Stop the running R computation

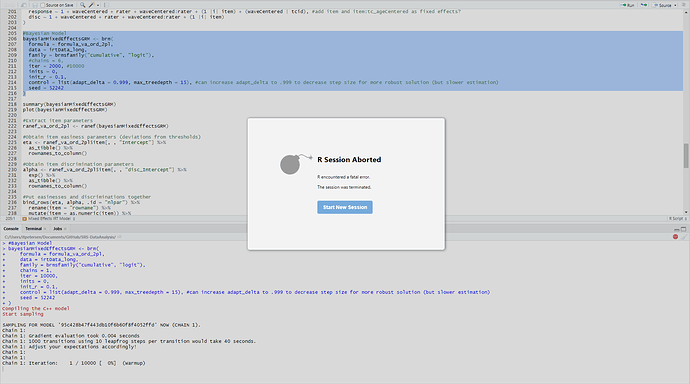(675, 237)
